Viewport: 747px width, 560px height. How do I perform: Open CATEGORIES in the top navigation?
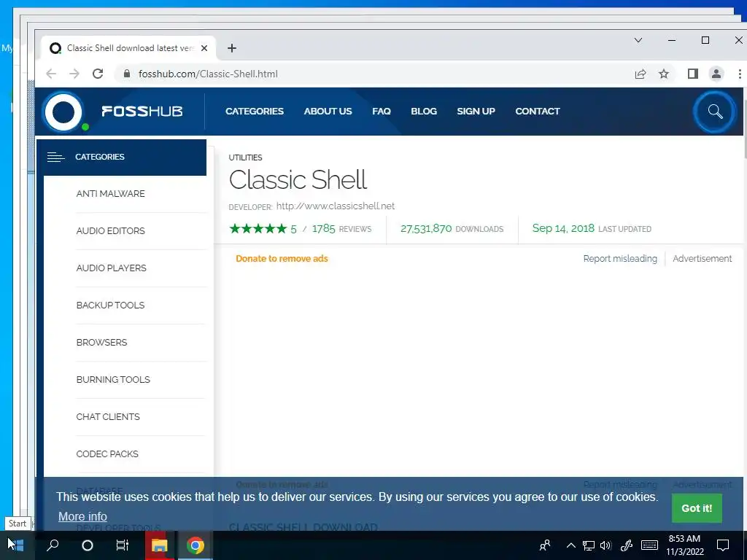pos(255,112)
